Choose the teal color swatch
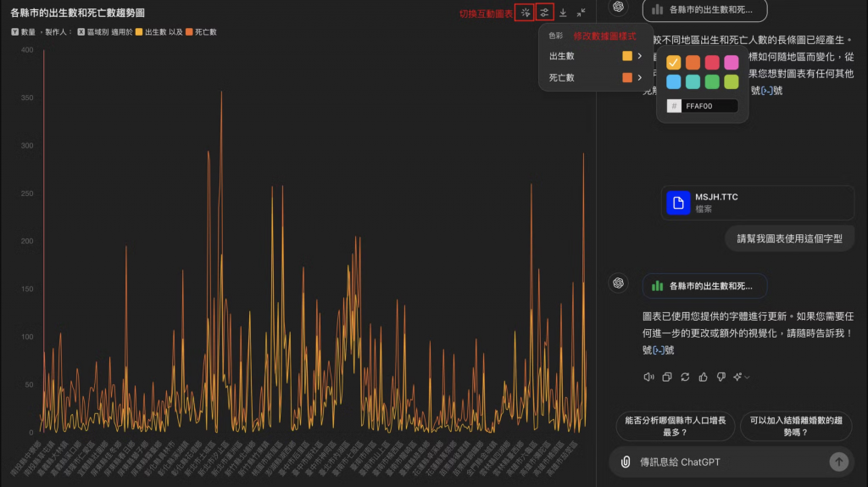Image resolution: width=868 pixels, height=487 pixels. [693, 81]
